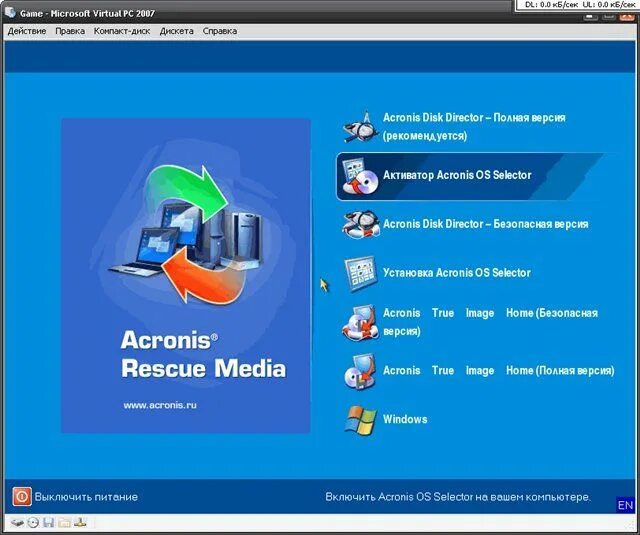Click the floppy disk status bar icon
The height and width of the screenshot is (535, 640).
tap(49, 522)
